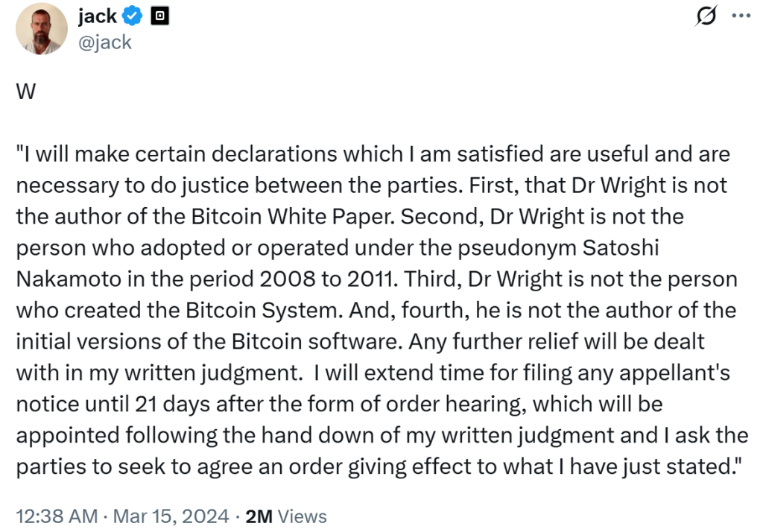The width and height of the screenshot is (763, 532).
Task: Click the blue verified checkmark badge
Action: (x=133, y=16)
